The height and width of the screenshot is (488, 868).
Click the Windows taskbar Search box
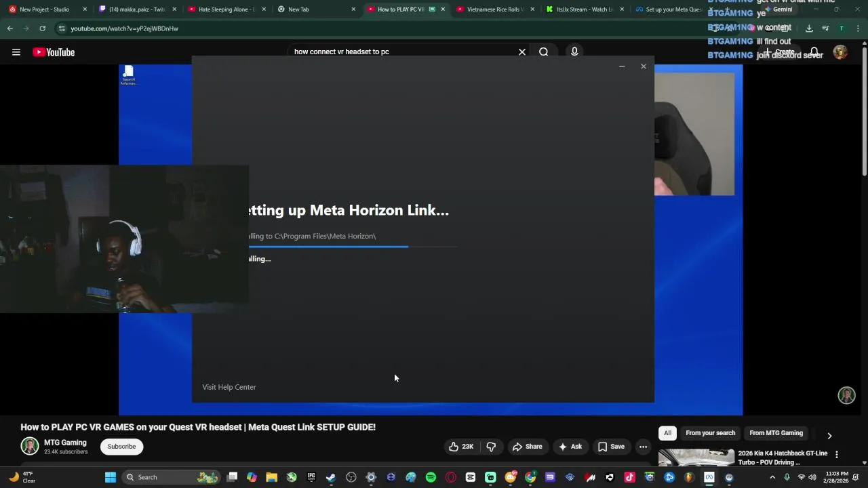pos(172,477)
